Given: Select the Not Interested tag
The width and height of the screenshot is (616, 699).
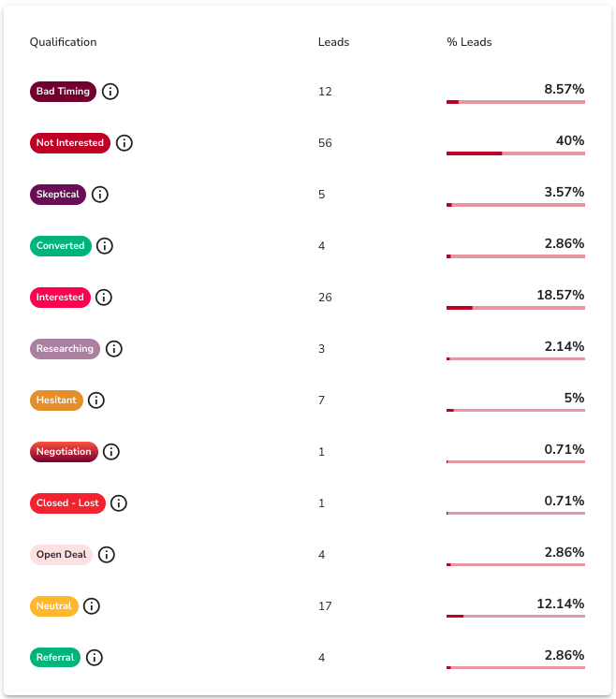Looking at the screenshot, I should (x=70, y=143).
